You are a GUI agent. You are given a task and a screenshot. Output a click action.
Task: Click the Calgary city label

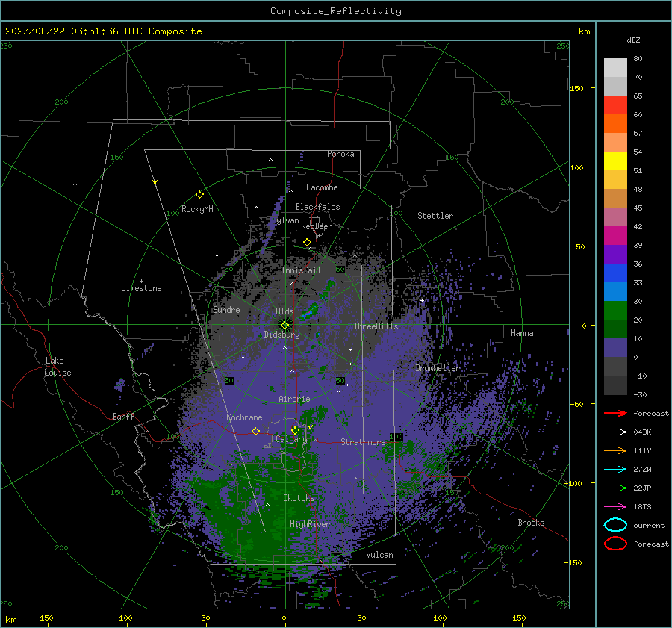[291, 439]
